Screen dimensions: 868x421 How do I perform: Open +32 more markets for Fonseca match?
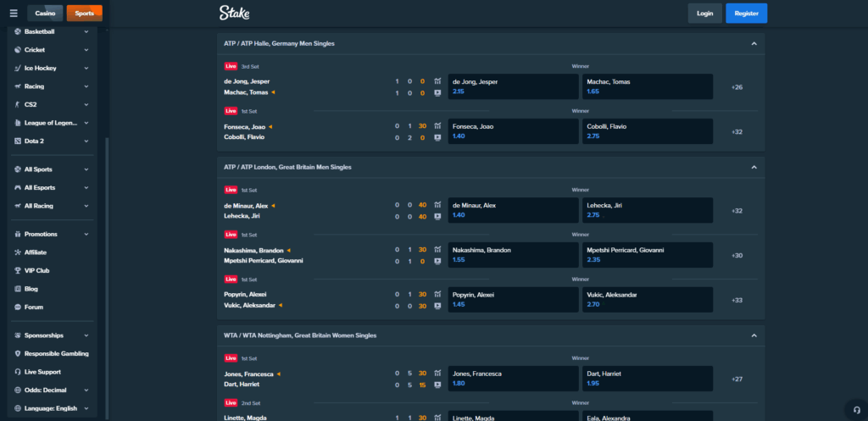click(737, 131)
